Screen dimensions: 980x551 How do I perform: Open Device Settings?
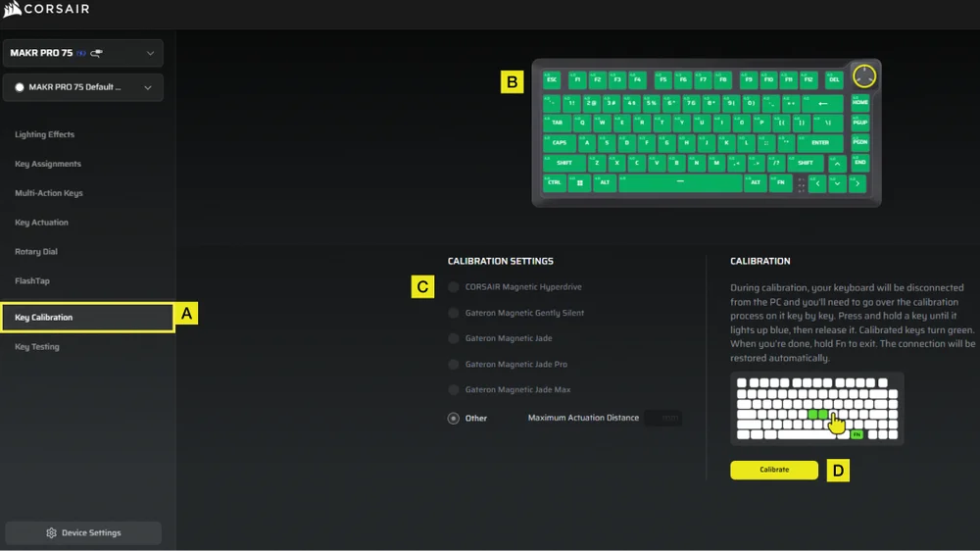point(83,533)
